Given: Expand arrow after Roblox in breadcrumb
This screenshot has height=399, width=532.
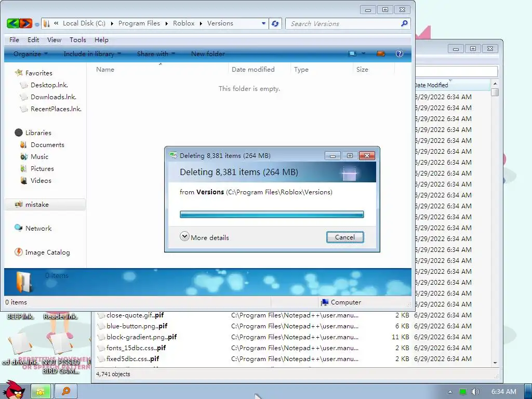Looking at the screenshot, I should click(201, 23).
